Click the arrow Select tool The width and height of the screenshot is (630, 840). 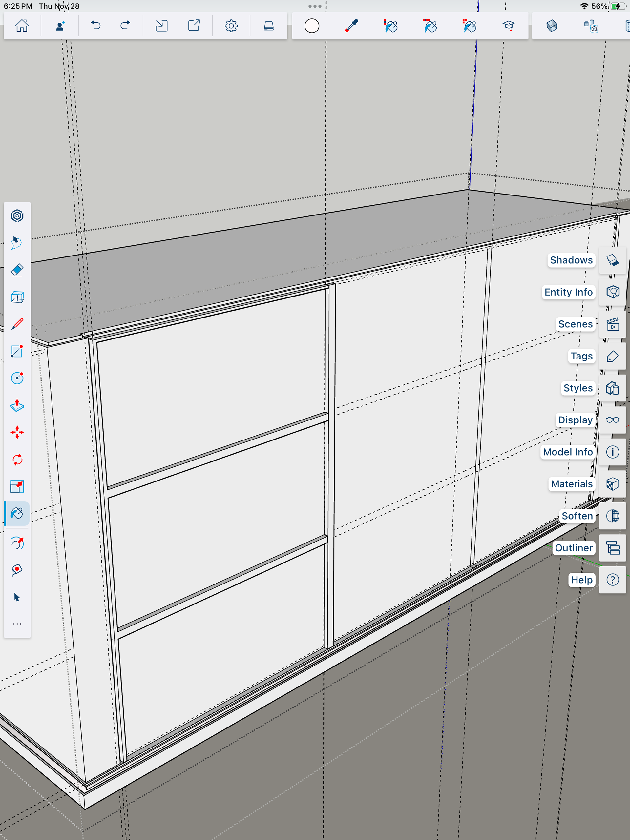(x=17, y=597)
